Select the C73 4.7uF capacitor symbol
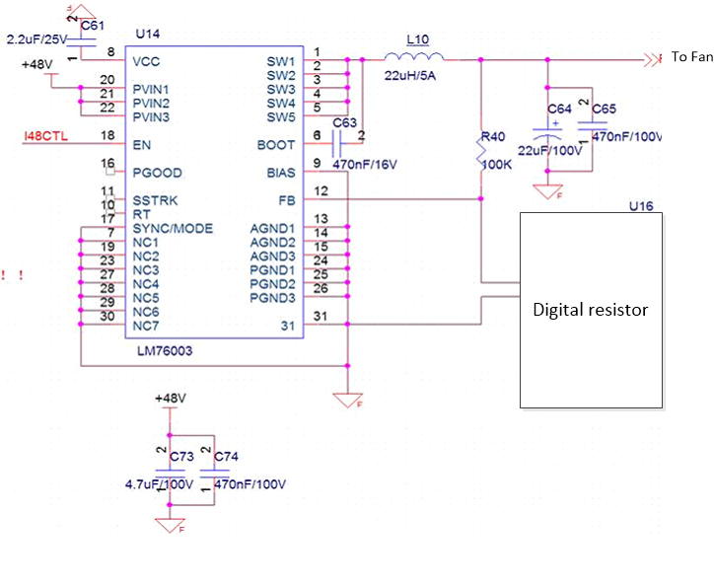Viewport: 714px width, 588px height. (170, 474)
